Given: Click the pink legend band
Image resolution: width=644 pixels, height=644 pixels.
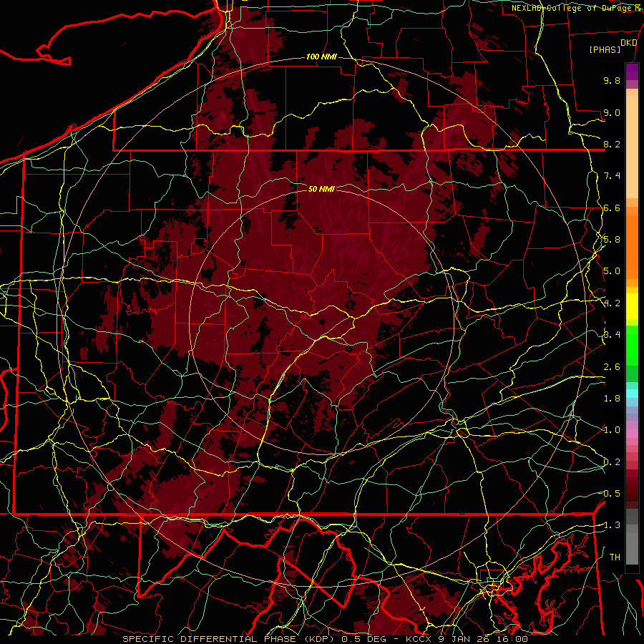Looking at the screenshot, I should 632,434.
